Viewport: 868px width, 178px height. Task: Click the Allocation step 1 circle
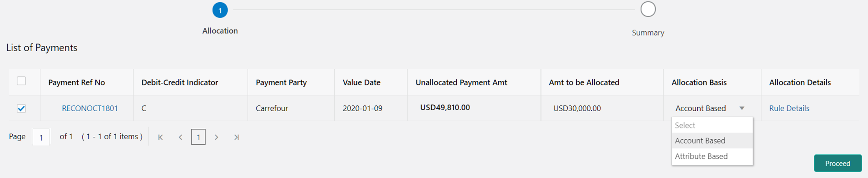[x=220, y=10]
